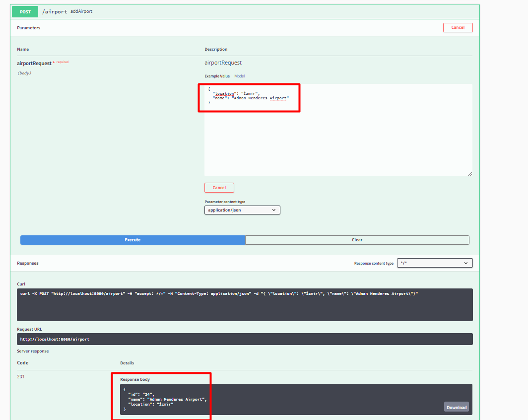Open the Response content type dropdown
Viewport: 528px width, 420px height.
coord(434,263)
